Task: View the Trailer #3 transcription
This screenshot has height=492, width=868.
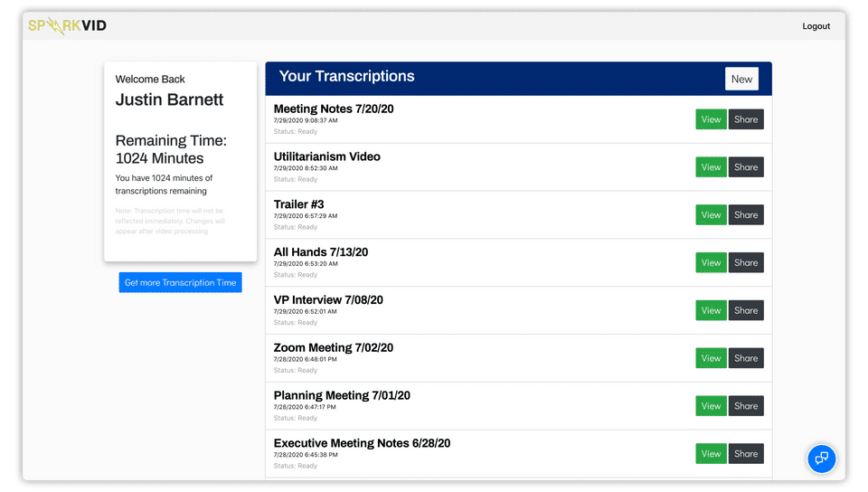Action: coord(711,214)
